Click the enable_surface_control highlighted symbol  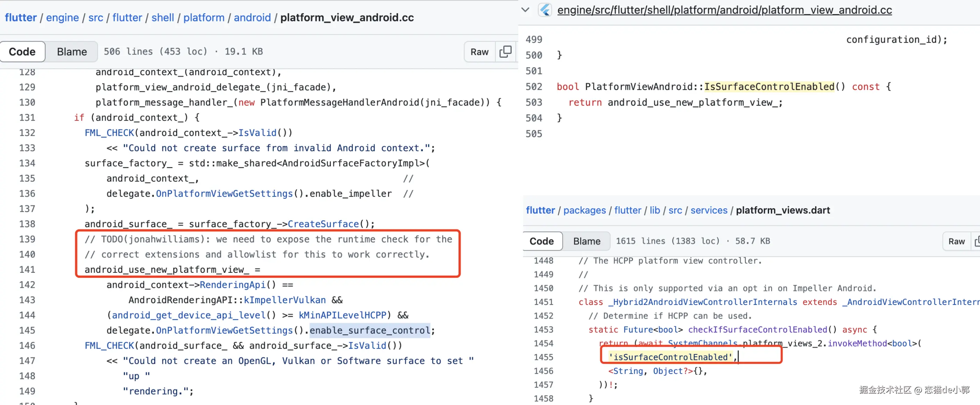(369, 330)
